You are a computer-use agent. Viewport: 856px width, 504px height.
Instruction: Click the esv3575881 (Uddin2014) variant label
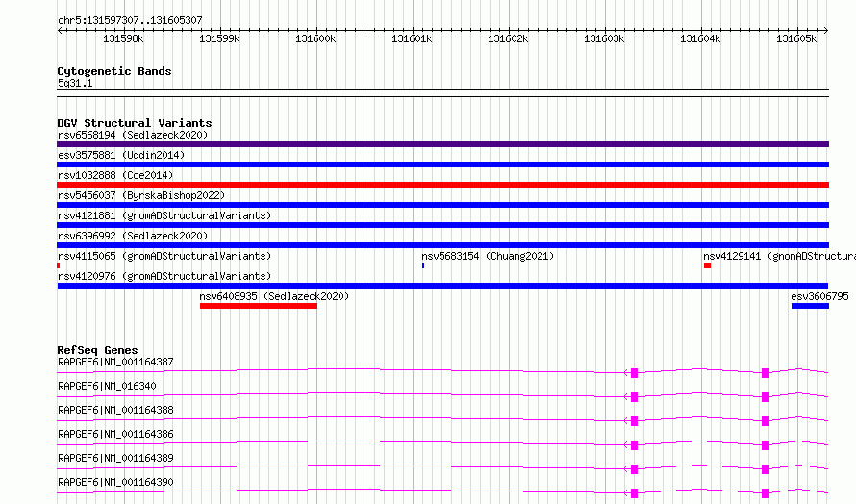coord(121,155)
